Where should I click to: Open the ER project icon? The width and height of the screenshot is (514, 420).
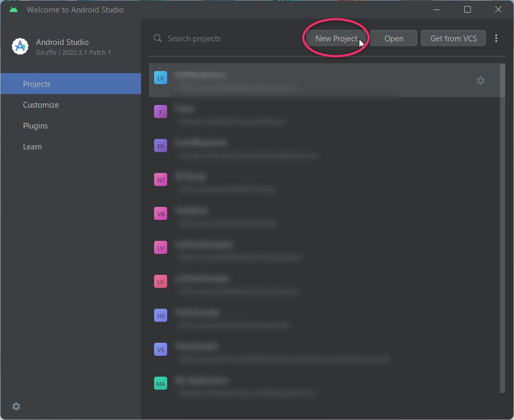point(161,146)
